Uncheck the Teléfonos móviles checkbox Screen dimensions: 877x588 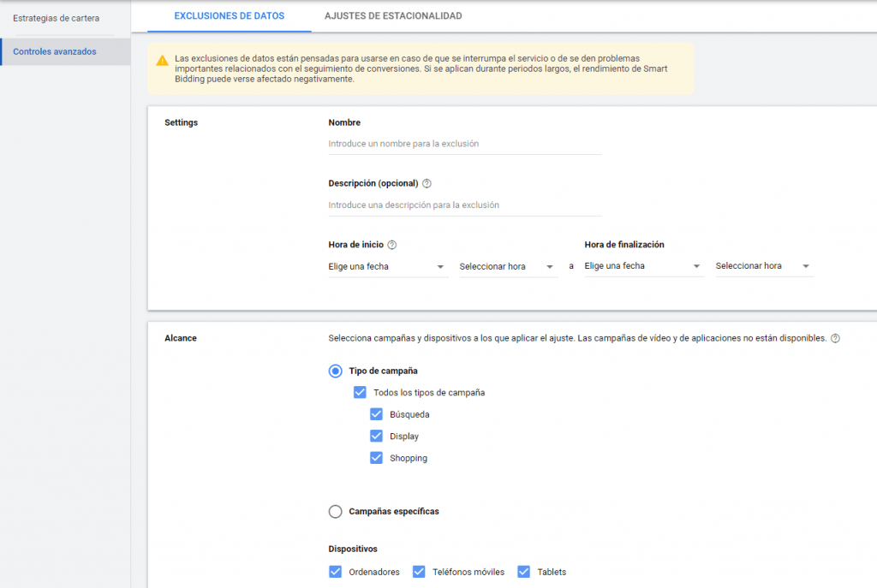tap(418, 572)
